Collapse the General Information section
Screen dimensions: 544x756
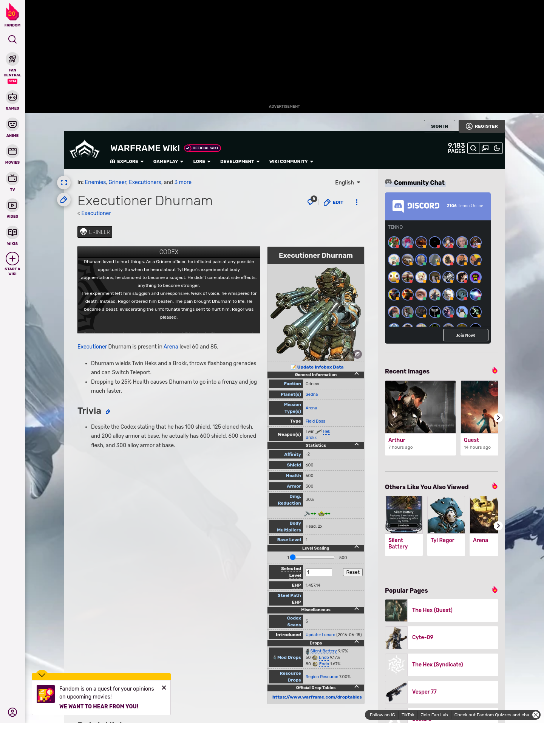[x=356, y=374]
